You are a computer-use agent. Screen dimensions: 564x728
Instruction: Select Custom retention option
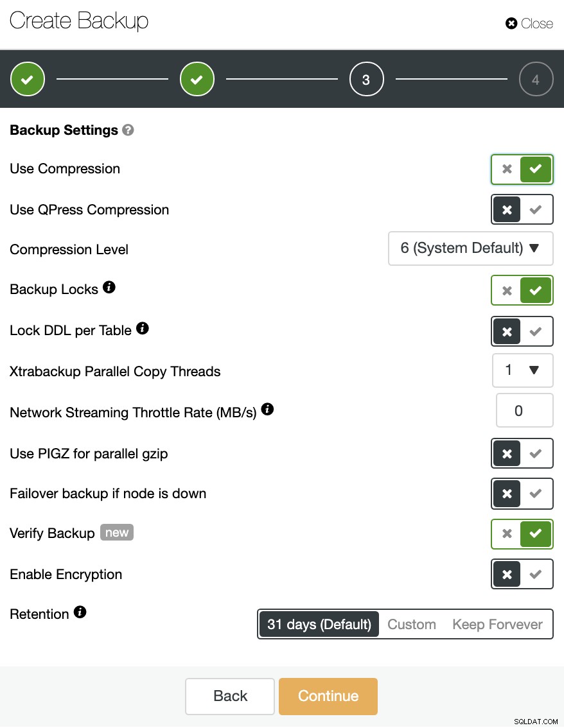click(x=412, y=625)
